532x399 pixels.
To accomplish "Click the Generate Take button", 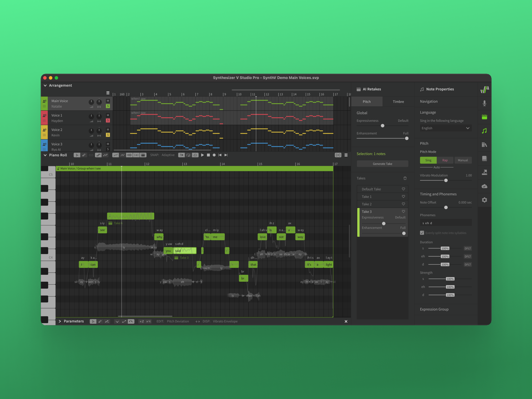I will pyautogui.click(x=382, y=164).
